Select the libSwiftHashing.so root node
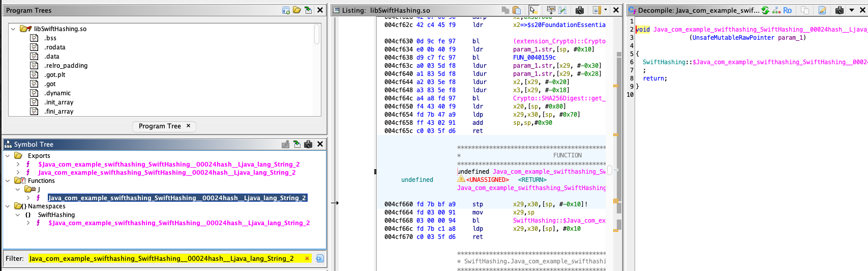The height and width of the screenshot is (271, 868). click(60, 29)
